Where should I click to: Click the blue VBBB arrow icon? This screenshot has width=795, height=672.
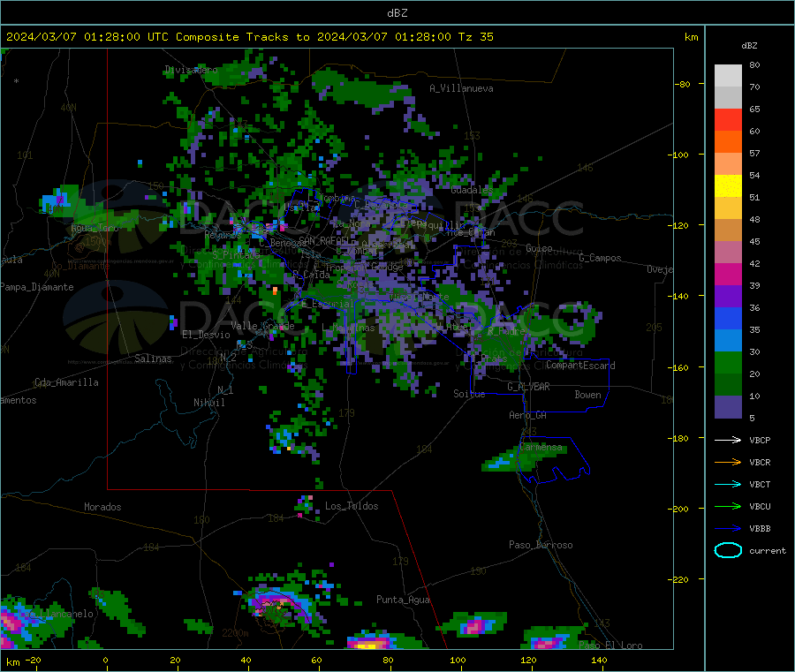tap(728, 529)
